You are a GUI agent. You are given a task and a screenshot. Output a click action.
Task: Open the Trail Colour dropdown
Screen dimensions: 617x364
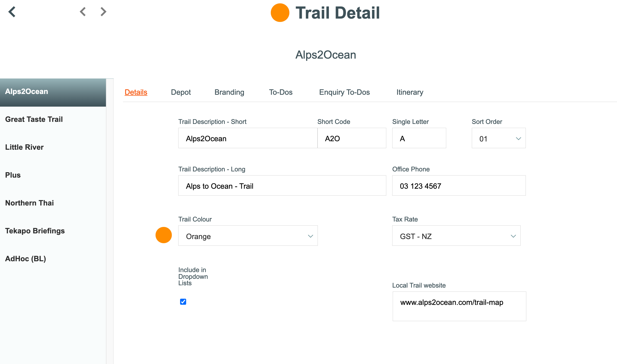tap(248, 236)
